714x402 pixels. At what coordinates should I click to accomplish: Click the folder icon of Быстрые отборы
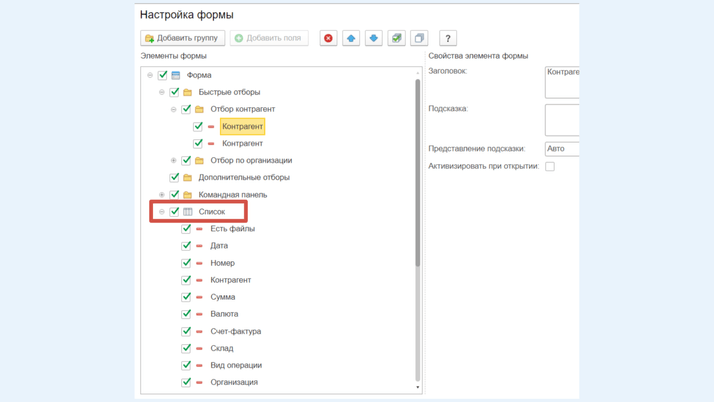pos(188,92)
